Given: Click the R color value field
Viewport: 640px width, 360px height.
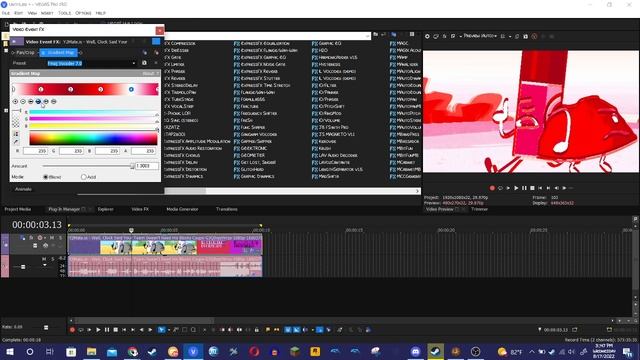Looking at the screenshot, I should (x=36, y=151).
